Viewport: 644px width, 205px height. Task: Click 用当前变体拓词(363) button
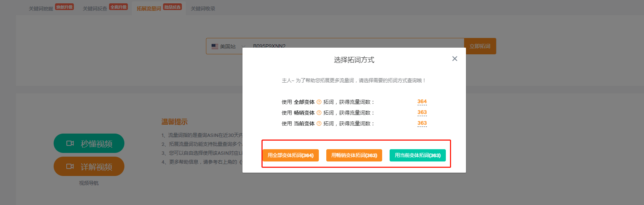tap(418, 155)
